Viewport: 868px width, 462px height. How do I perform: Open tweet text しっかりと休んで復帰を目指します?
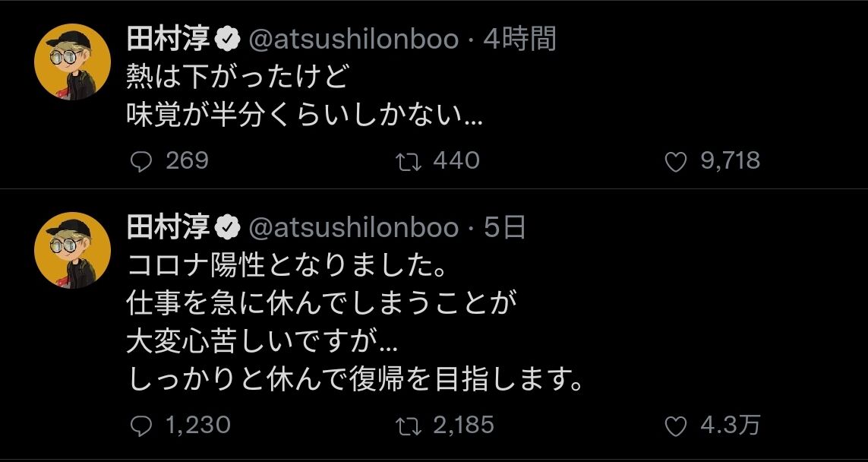pyautogui.click(x=356, y=379)
